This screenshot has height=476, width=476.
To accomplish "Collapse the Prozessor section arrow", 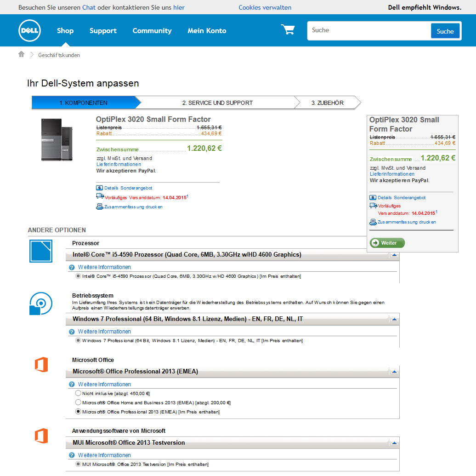I will (394, 255).
